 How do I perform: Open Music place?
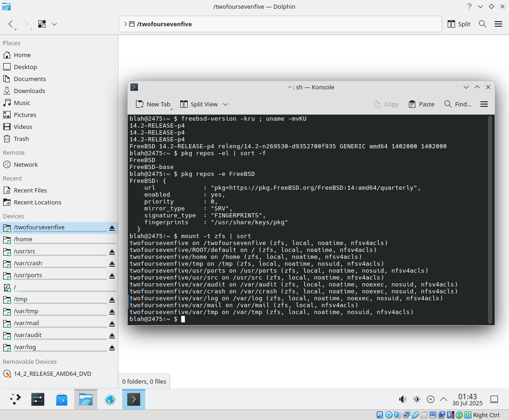point(59,103)
